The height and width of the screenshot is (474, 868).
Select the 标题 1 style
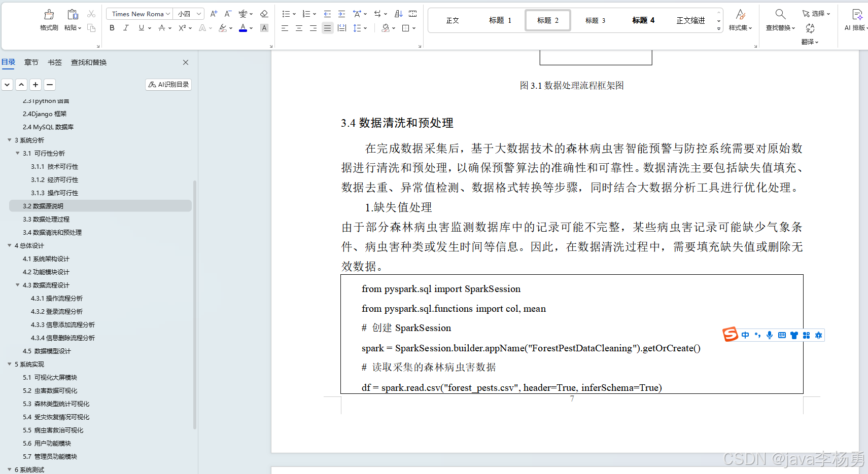pos(500,20)
